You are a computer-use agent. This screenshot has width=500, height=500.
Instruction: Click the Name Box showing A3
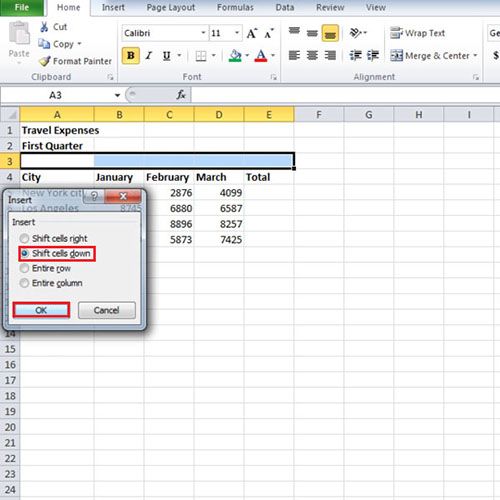pos(56,95)
